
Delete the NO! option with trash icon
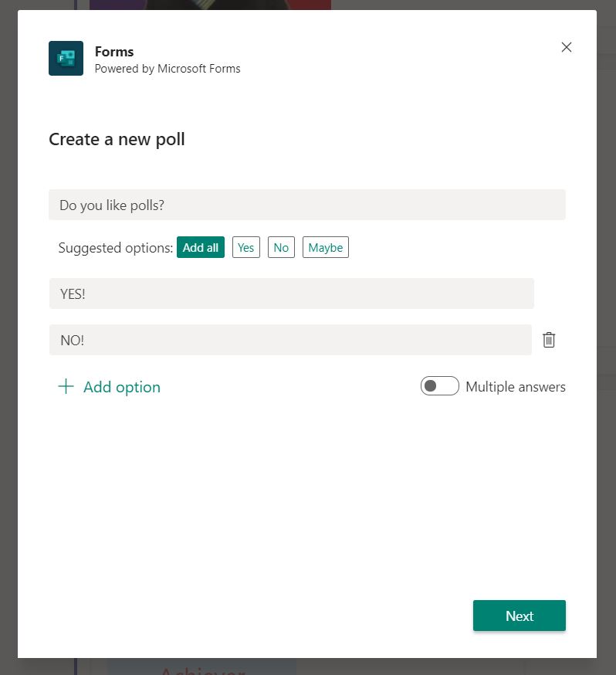coord(549,340)
